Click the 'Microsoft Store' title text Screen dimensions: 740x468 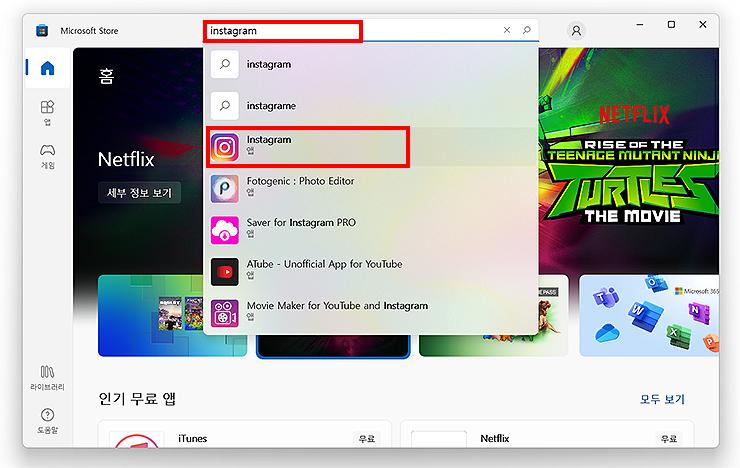click(89, 31)
